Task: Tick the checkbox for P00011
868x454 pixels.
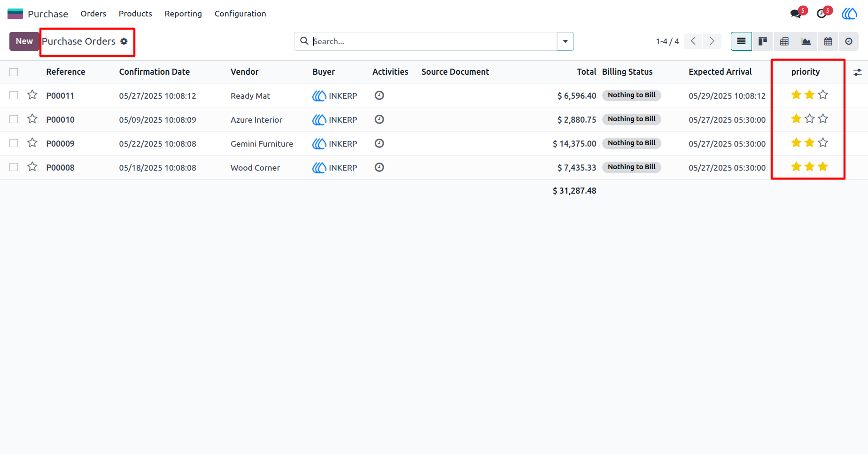Action: pyautogui.click(x=14, y=95)
